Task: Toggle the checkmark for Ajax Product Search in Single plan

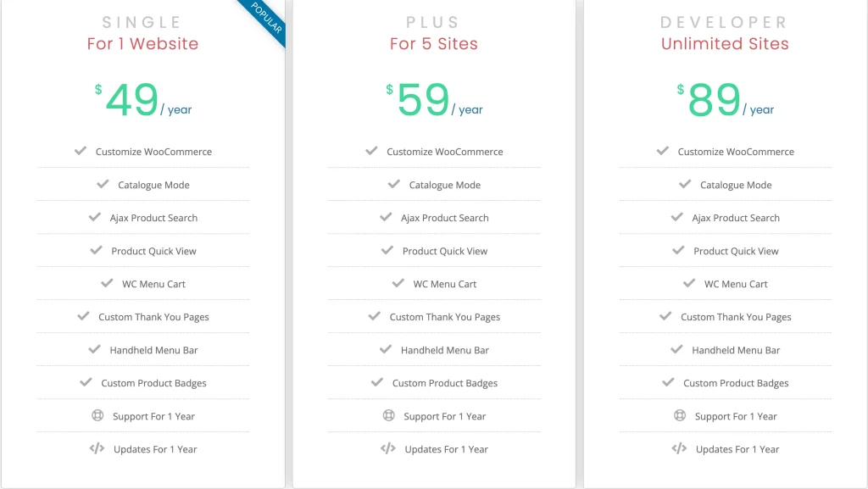Action: [93, 217]
